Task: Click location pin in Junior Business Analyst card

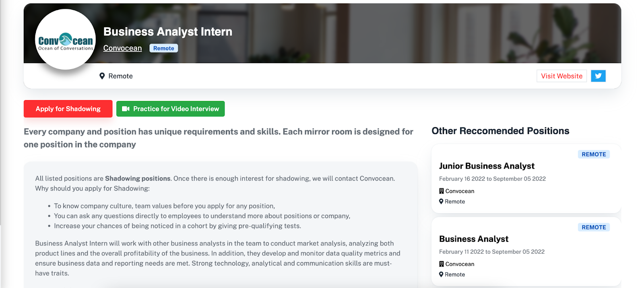Action: pyautogui.click(x=442, y=202)
